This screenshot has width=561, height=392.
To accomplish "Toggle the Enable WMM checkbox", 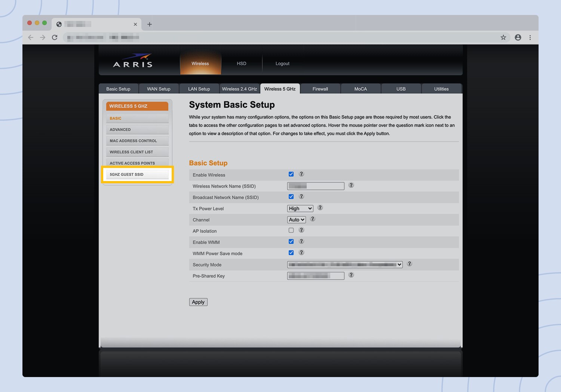I will pyautogui.click(x=291, y=242).
